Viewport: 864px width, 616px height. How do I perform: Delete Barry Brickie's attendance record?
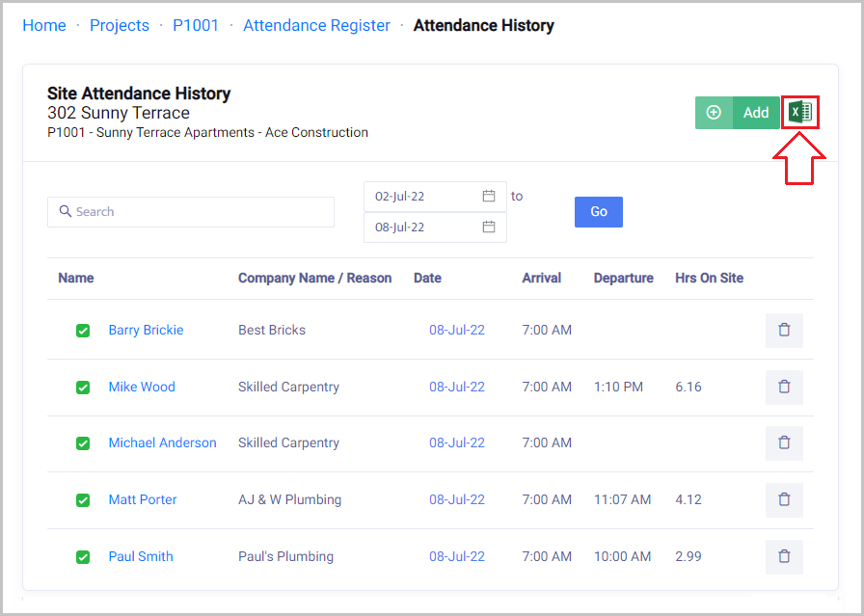[784, 330]
